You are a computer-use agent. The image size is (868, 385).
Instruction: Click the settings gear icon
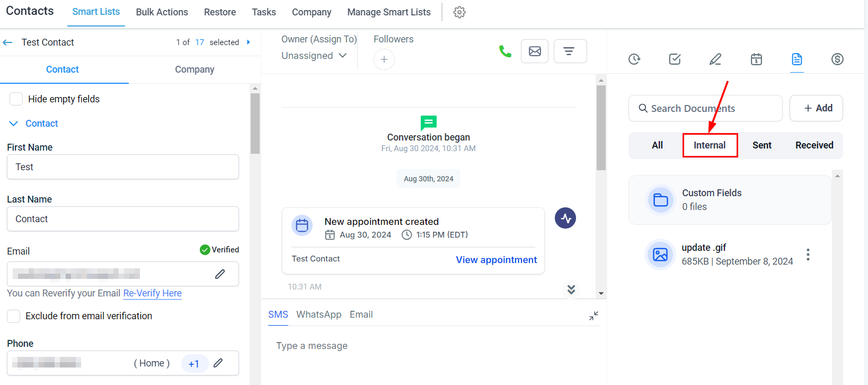point(459,12)
